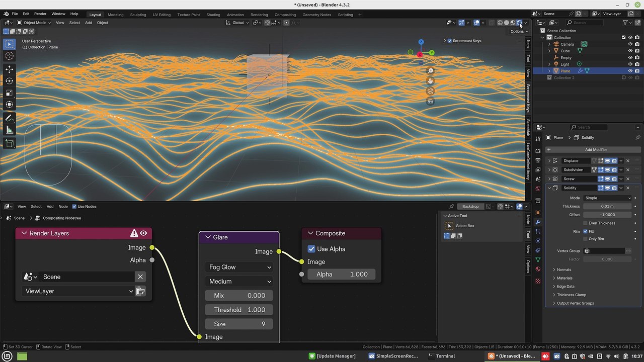This screenshot has width=644, height=362.
Task: Select the Scale tool in viewport toolbar
Action: point(9,93)
